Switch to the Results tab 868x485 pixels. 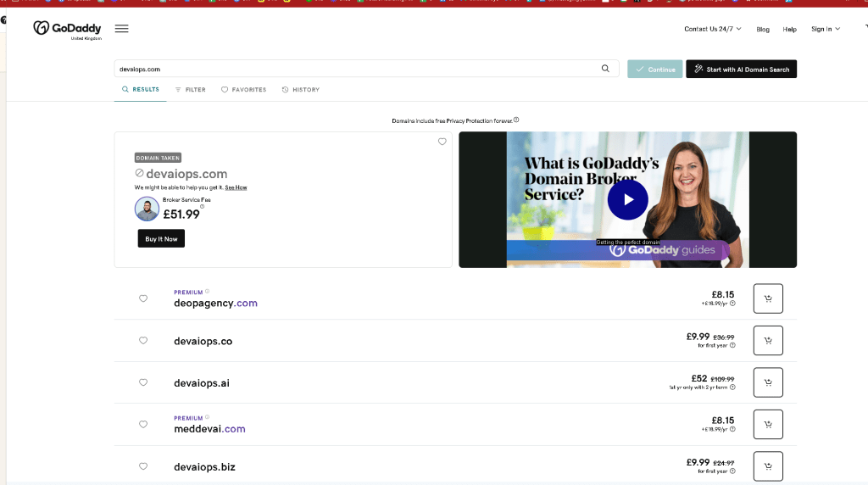click(x=141, y=89)
